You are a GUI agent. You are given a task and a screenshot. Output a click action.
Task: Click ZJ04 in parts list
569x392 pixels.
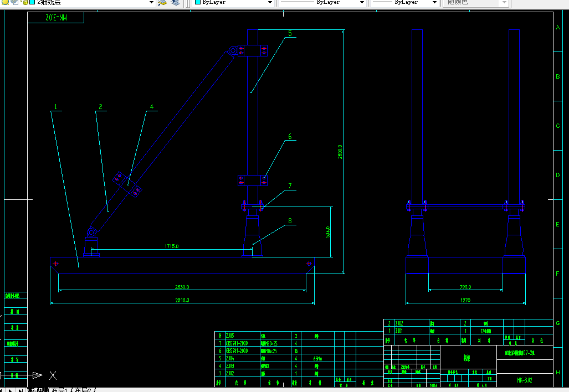tap(230, 358)
